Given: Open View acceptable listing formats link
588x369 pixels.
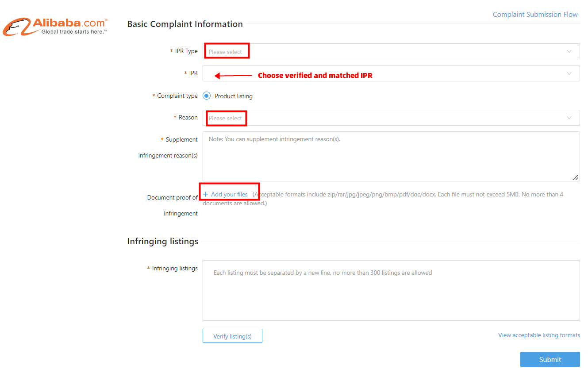Looking at the screenshot, I should tap(539, 335).
